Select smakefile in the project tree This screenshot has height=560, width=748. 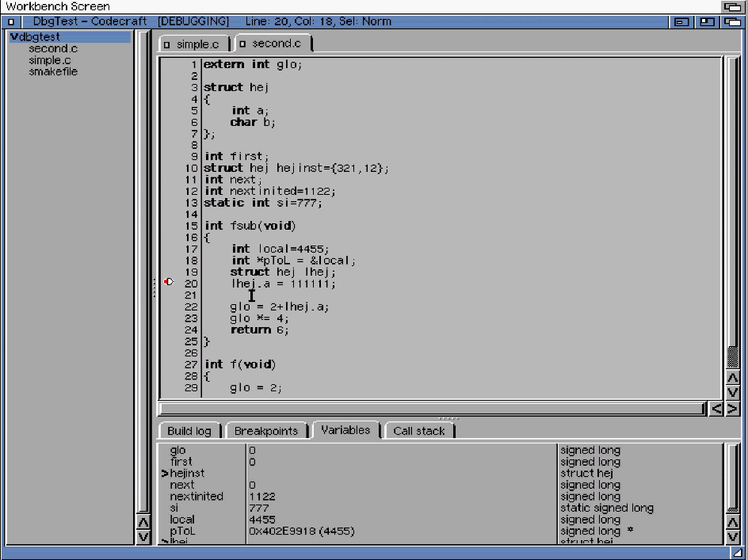53,72
